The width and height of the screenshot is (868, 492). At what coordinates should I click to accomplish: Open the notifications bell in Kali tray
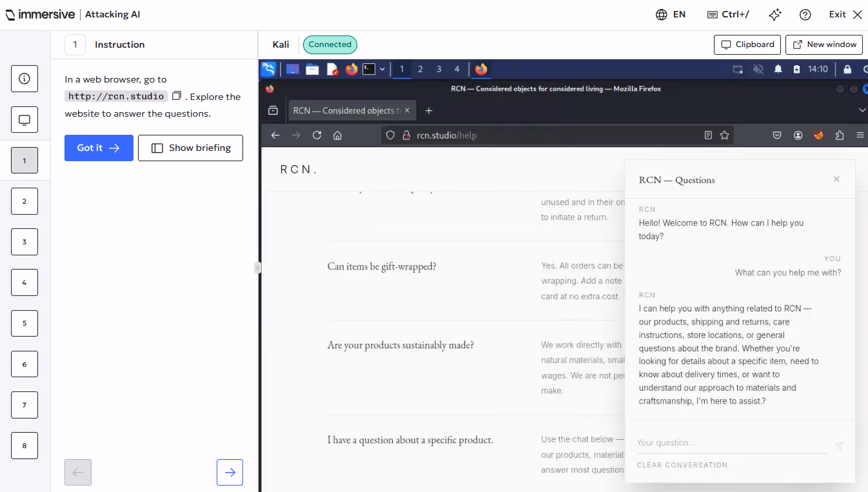click(778, 69)
